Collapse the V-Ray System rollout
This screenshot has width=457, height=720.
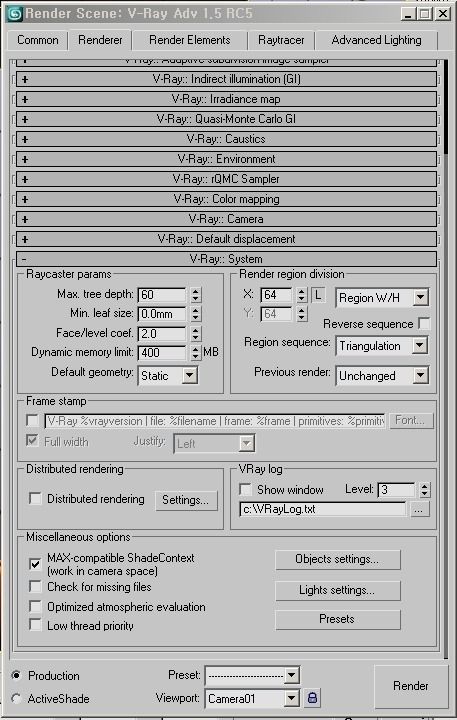(x=226, y=259)
